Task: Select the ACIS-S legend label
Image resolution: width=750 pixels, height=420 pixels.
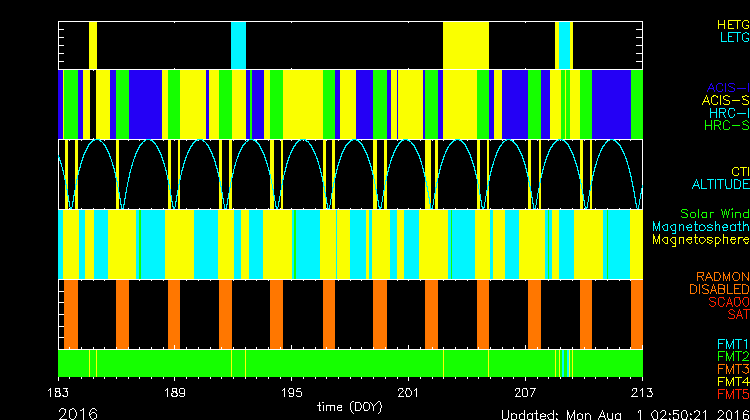Action: click(725, 100)
